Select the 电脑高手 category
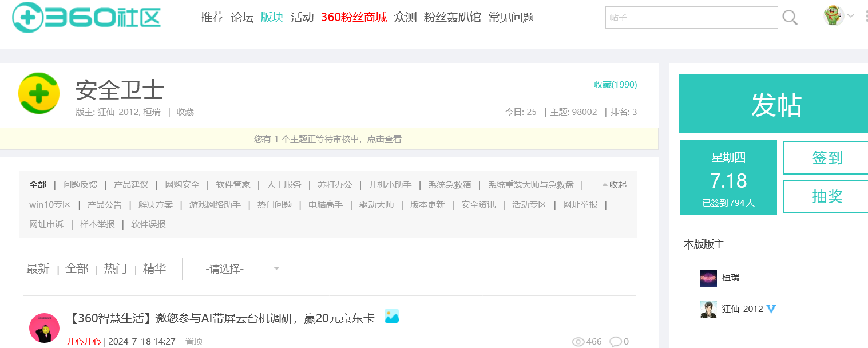The width and height of the screenshot is (868, 348). coord(326,204)
